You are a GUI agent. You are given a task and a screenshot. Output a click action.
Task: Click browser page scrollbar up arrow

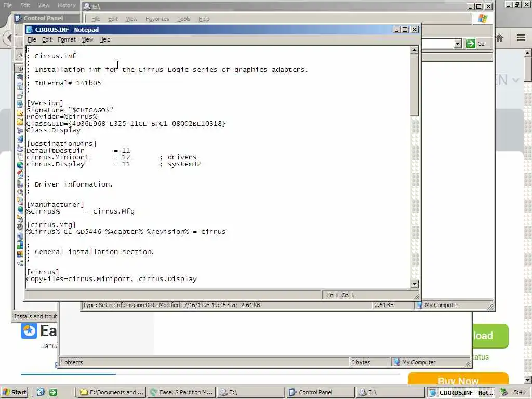point(528,53)
